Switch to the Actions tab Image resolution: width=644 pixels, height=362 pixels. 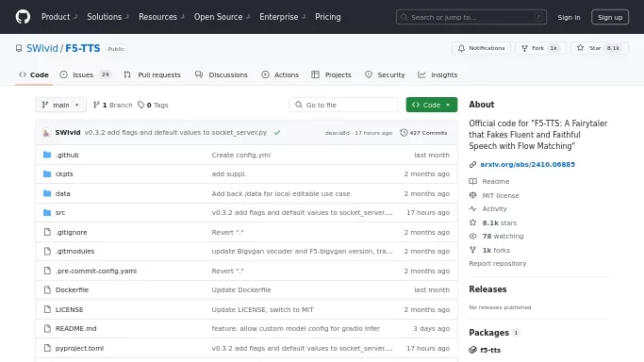[x=280, y=74]
